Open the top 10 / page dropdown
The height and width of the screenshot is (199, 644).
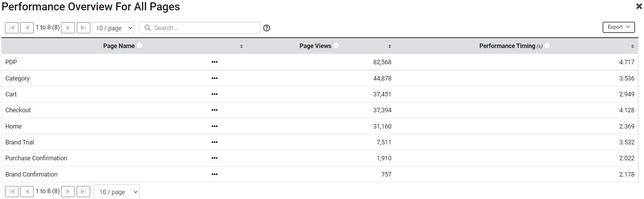click(113, 28)
